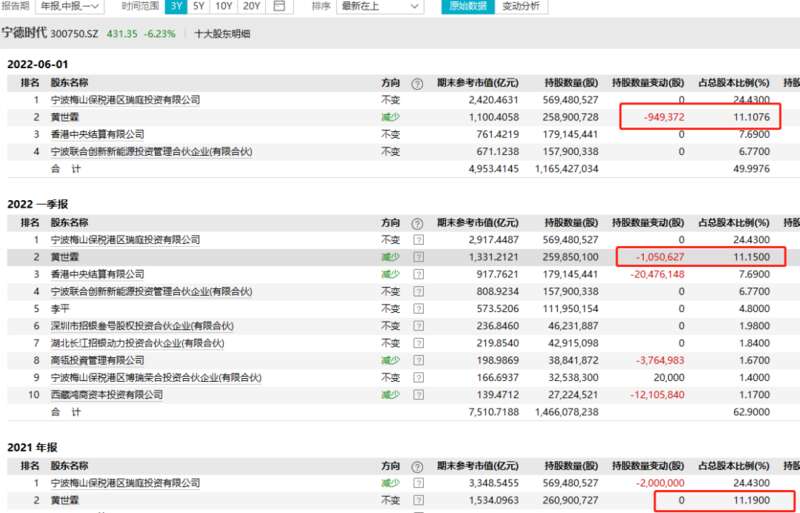
Task: Click value 20,000 in 博瑞荣合 row
Action: pyautogui.click(x=669, y=378)
